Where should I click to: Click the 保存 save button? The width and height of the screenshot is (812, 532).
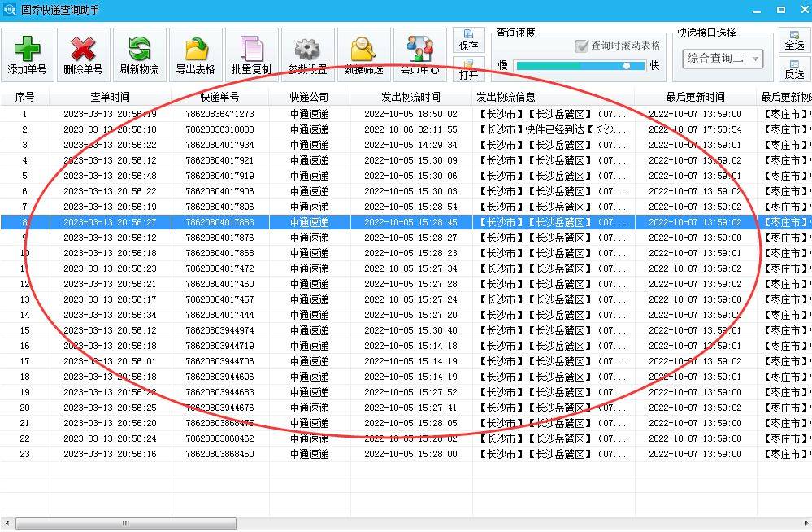tap(469, 40)
